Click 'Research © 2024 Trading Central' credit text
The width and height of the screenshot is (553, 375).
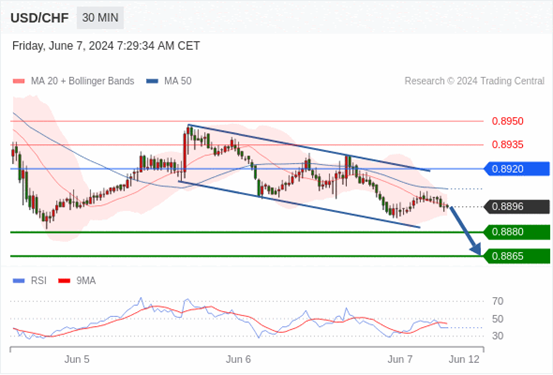click(474, 81)
